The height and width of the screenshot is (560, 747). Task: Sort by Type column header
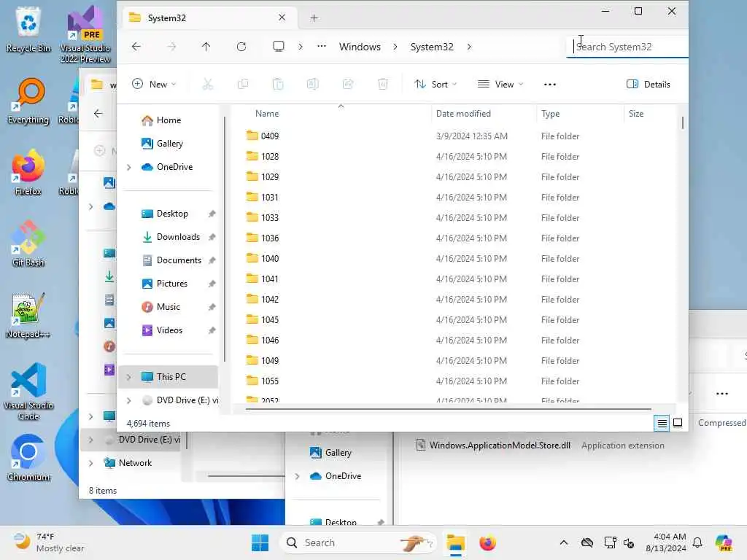(550, 114)
